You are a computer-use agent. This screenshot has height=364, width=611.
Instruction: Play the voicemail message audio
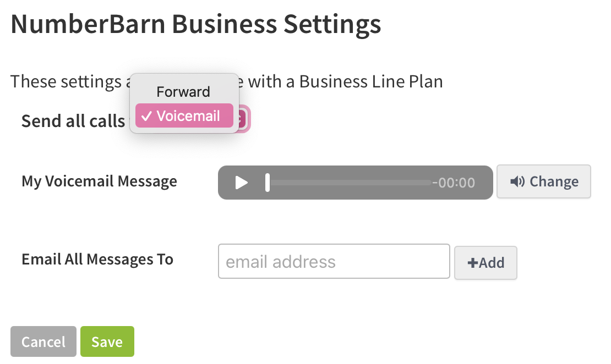click(242, 183)
